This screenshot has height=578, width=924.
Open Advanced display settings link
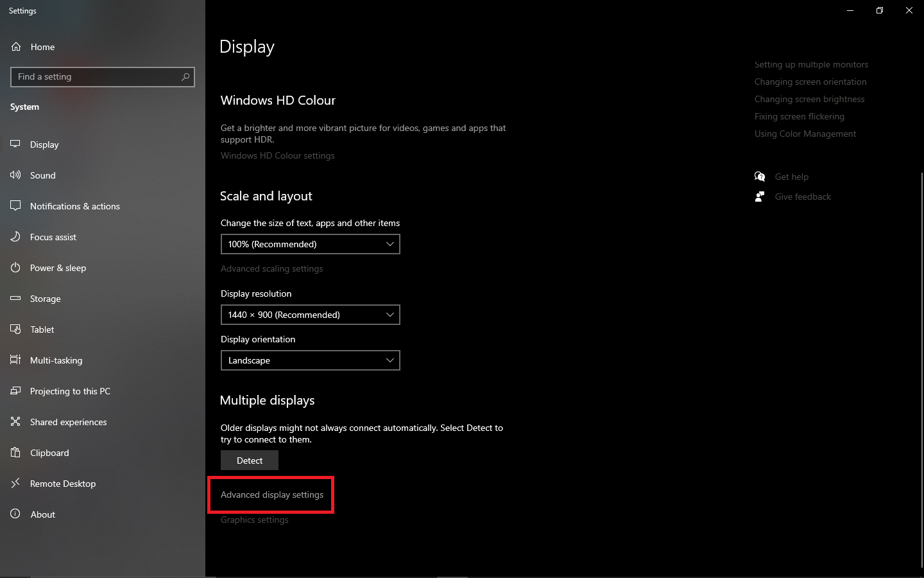272,495
